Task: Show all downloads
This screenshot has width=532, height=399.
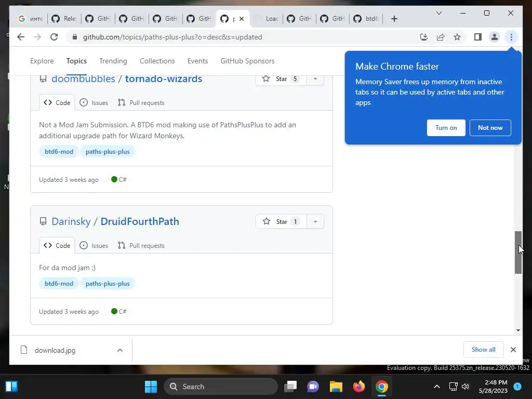Action: 483,350
